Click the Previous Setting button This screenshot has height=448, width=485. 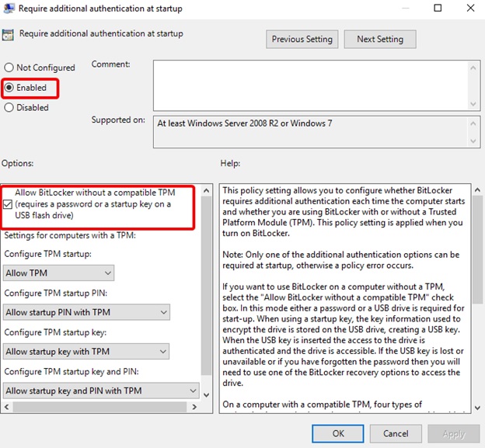(x=302, y=40)
